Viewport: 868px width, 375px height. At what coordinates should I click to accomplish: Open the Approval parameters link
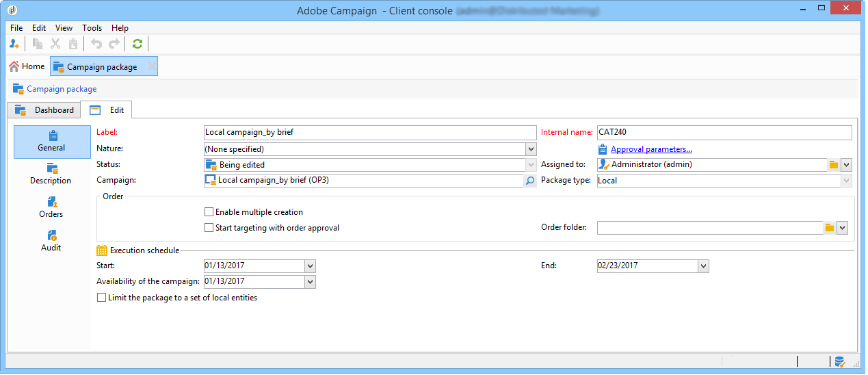click(x=651, y=149)
